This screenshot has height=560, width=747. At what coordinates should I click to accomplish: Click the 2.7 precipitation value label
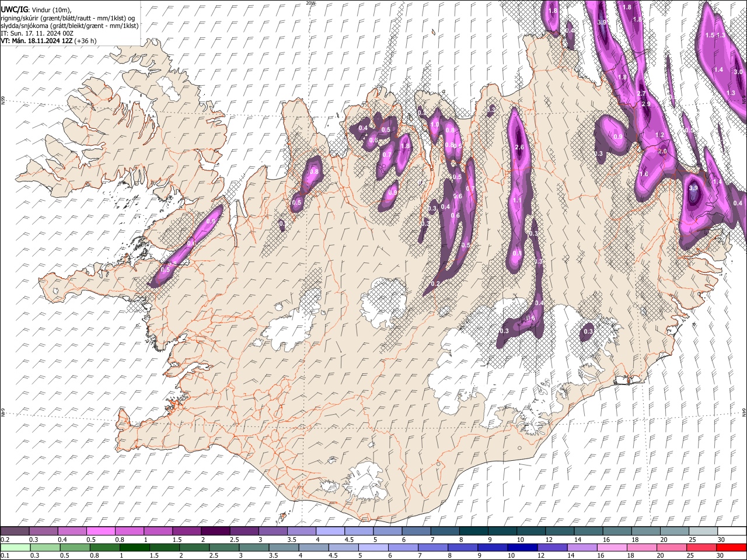[641, 94]
